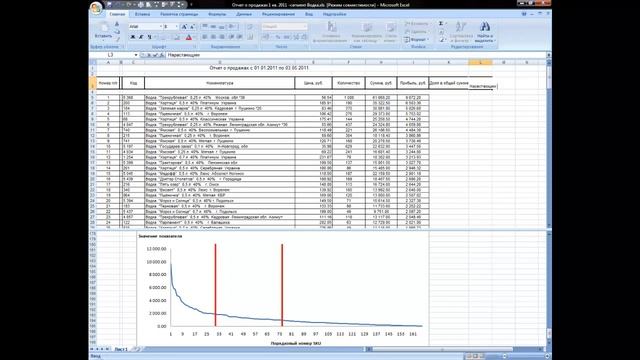The height and width of the screenshot is (360, 640).
Task: Click the Align Left icon
Action: coord(205,37)
